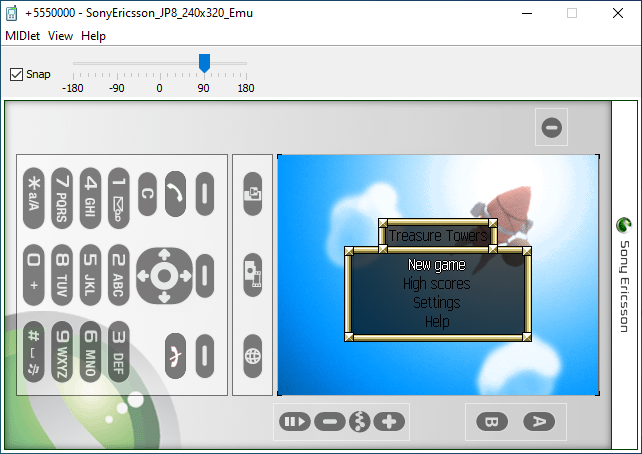Click the camera shortcut phone button
Image resolution: width=642 pixels, height=454 pixels.
pos(253,194)
